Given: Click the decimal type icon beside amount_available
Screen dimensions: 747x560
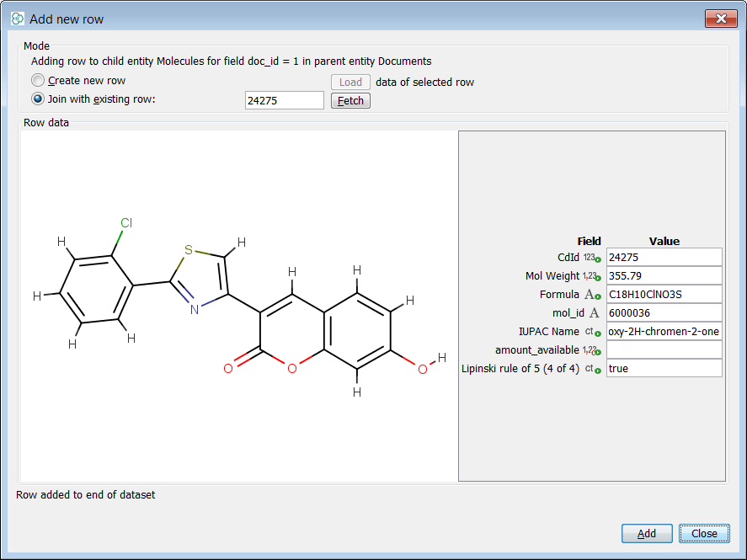Looking at the screenshot, I should coord(590,349).
